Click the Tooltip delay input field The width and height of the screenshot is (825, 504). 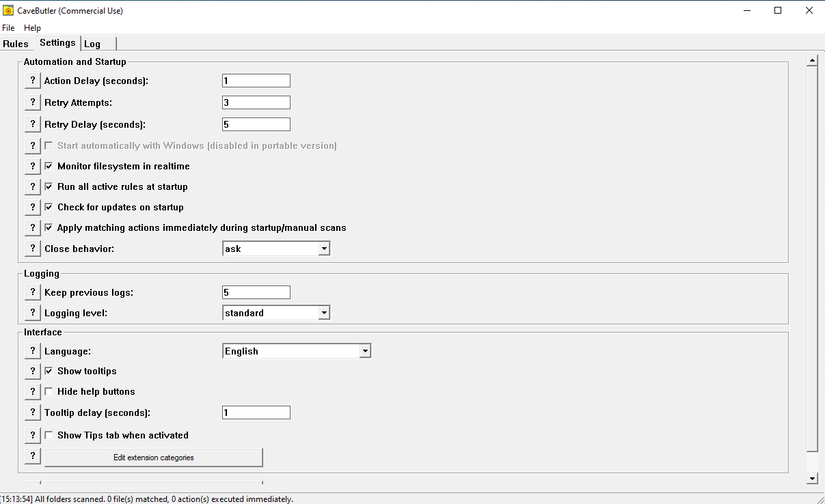click(x=256, y=412)
